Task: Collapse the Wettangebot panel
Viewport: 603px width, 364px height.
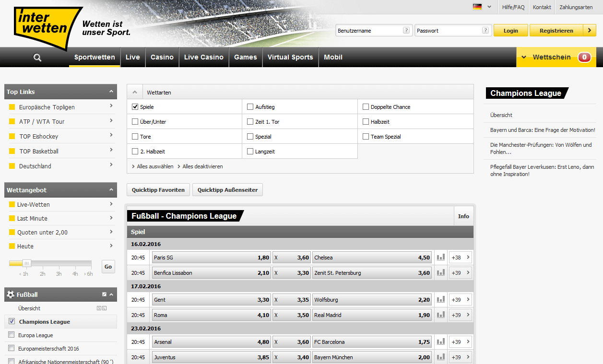Action: 111,190
